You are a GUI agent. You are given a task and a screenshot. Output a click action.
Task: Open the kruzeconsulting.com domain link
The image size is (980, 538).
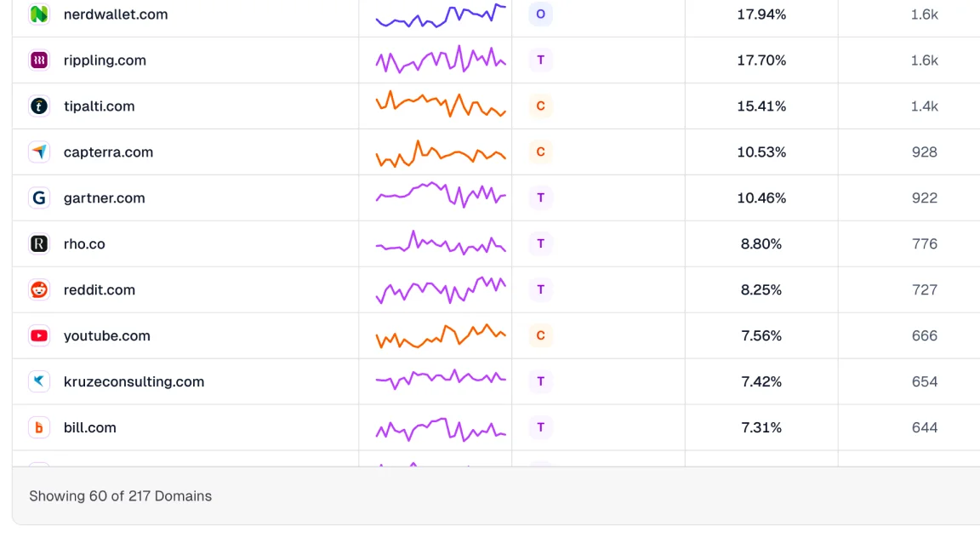(x=134, y=382)
